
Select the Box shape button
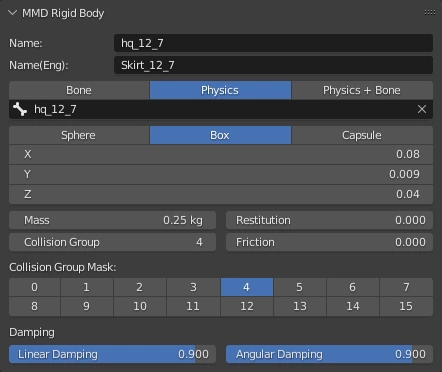coord(220,135)
